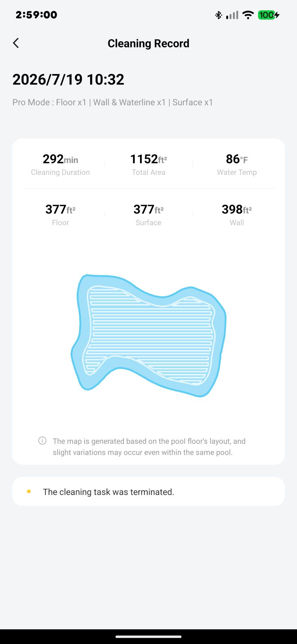Viewport: 297px width, 644px height.
Task: Tap the info icon beside map note
Action: coord(42,440)
